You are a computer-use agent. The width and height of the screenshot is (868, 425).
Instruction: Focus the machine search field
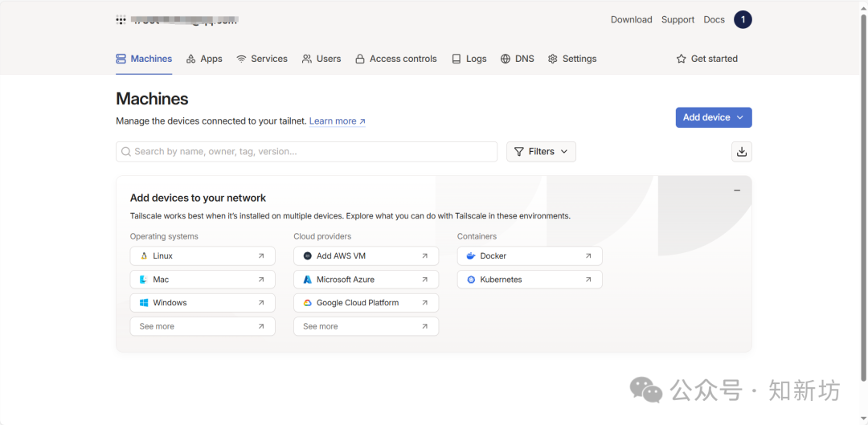coord(313,152)
